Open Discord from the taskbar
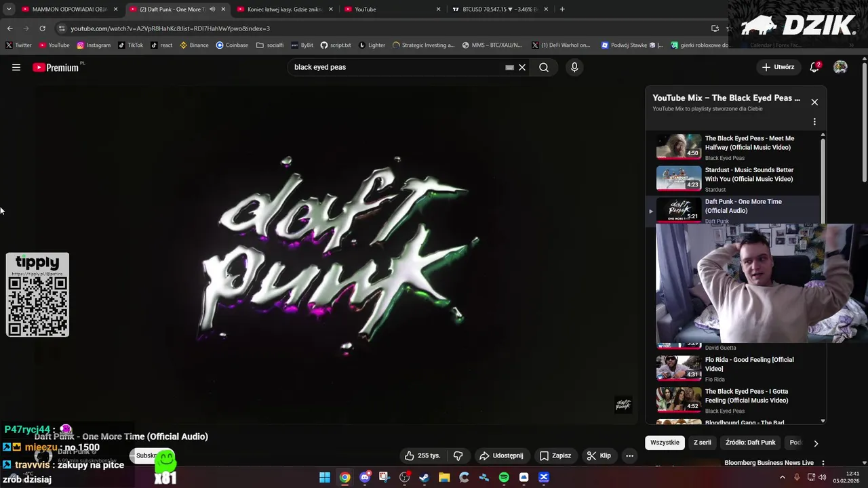868x488 pixels. pos(365,477)
